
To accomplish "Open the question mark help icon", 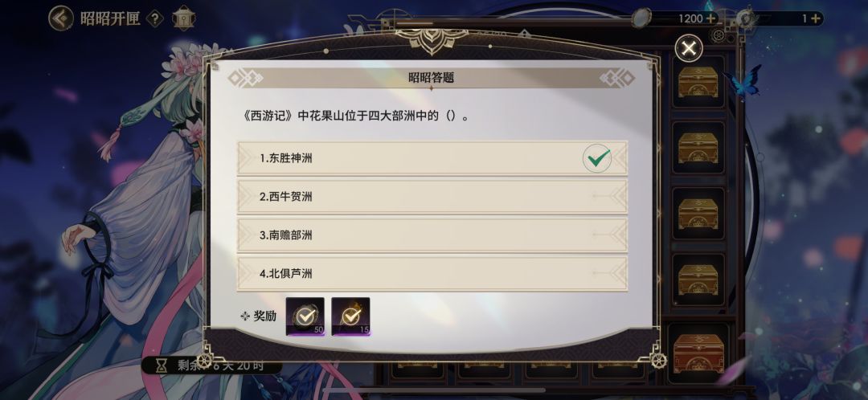I will (x=155, y=18).
